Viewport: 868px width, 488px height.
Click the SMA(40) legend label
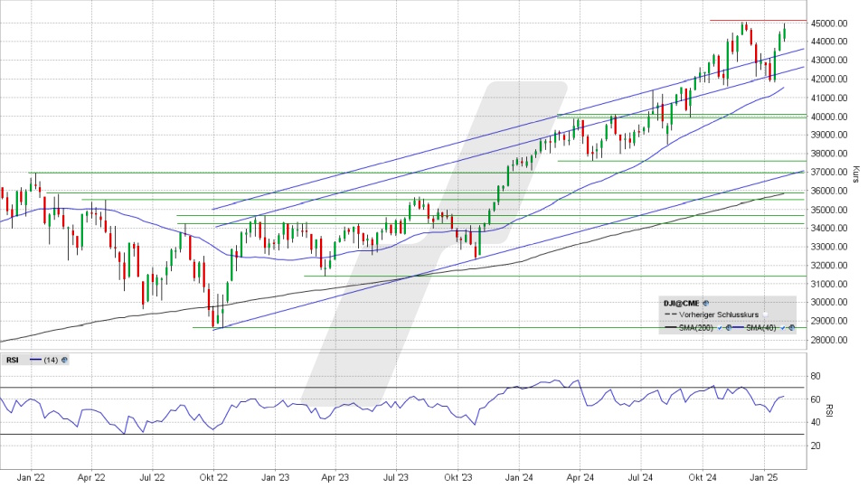(761, 328)
